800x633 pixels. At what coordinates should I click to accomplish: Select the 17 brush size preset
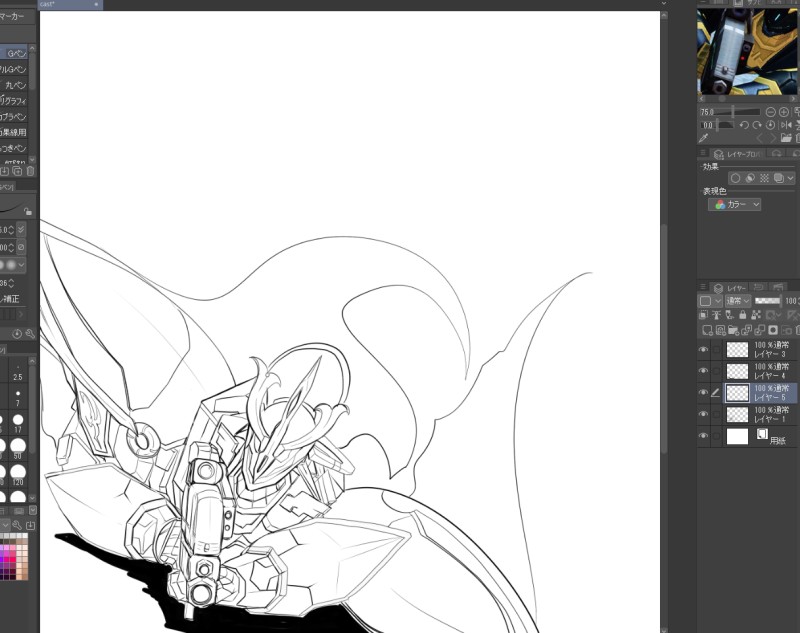[18, 424]
